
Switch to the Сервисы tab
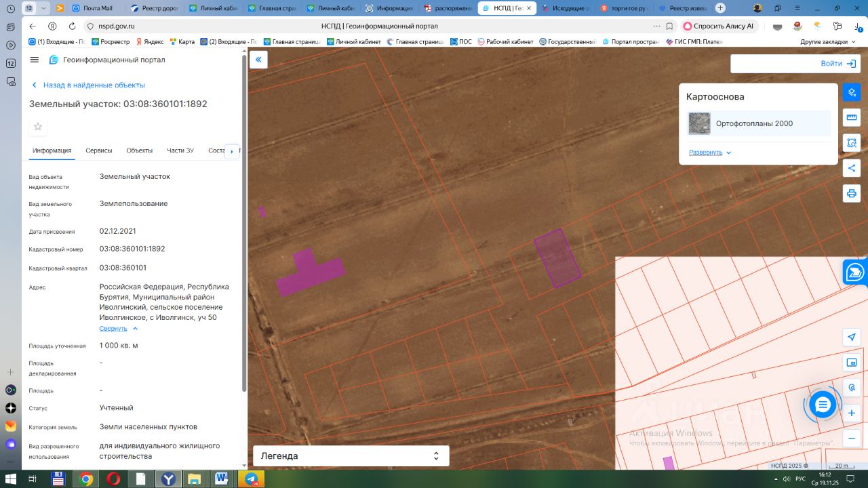99,150
